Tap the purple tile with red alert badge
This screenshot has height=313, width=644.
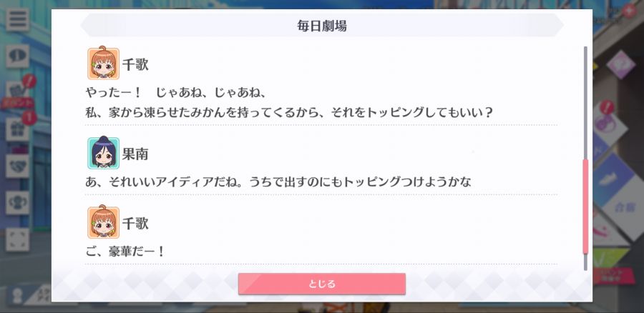[x=610, y=123]
